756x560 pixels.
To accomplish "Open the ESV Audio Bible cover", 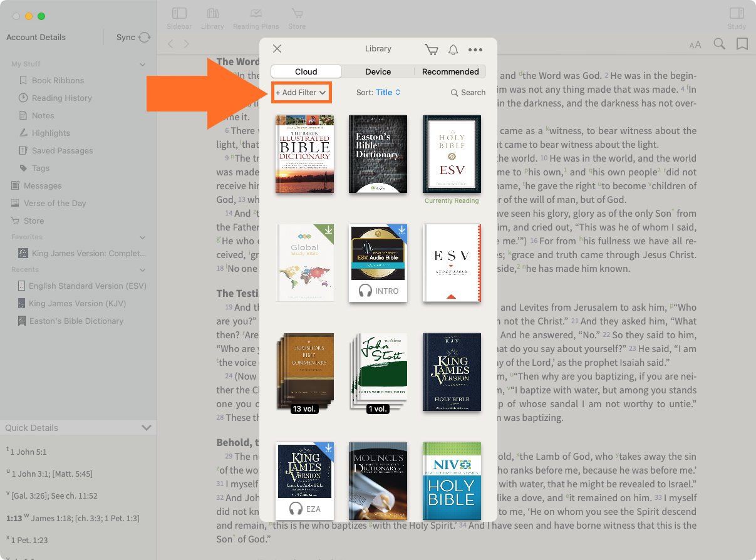I will [378, 263].
